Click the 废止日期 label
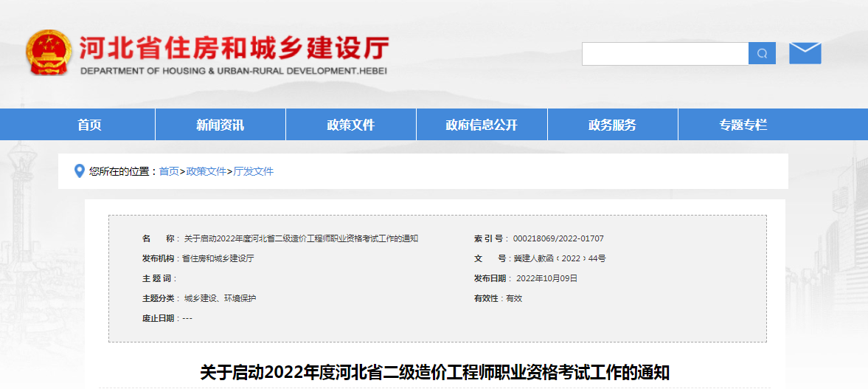Viewport: 868px width, 389px height. [159, 319]
